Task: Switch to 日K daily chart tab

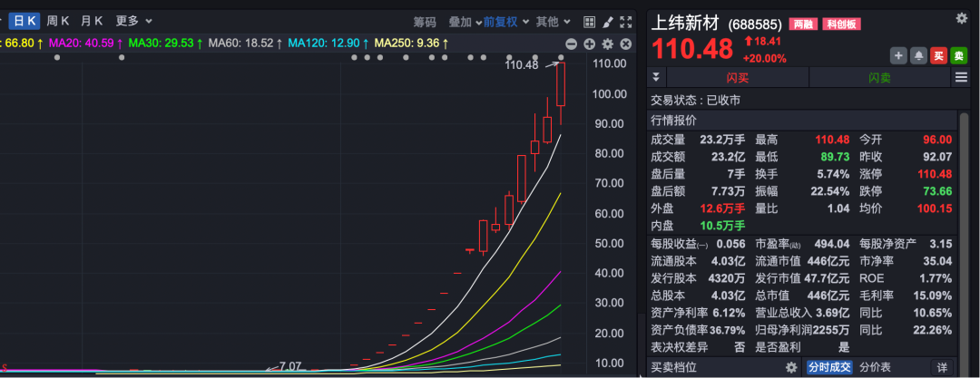Action: pyautogui.click(x=24, y=21)
